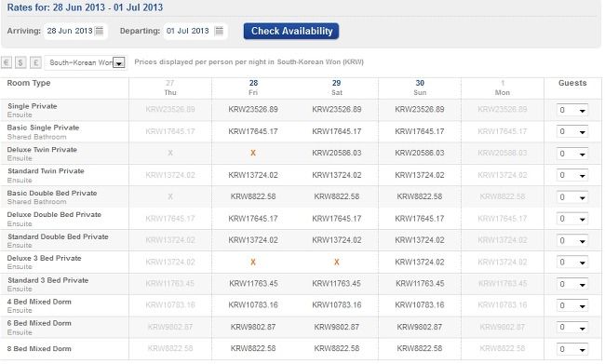This screenshot has width=605, height=364.
Task: Switch currency to Pound symbol button
Action: pyautogui.click(x=35, y=62)
